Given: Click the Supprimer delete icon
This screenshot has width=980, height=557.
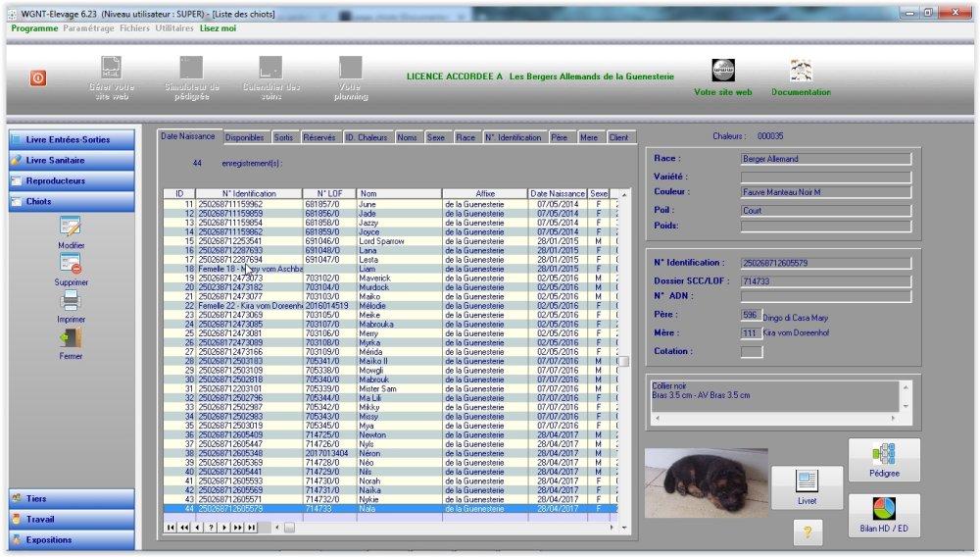Looking at the screenshot, I should [x=71, y=264].
